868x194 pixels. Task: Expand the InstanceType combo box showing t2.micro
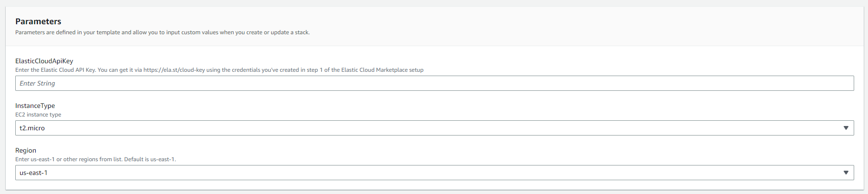point(434,128)
